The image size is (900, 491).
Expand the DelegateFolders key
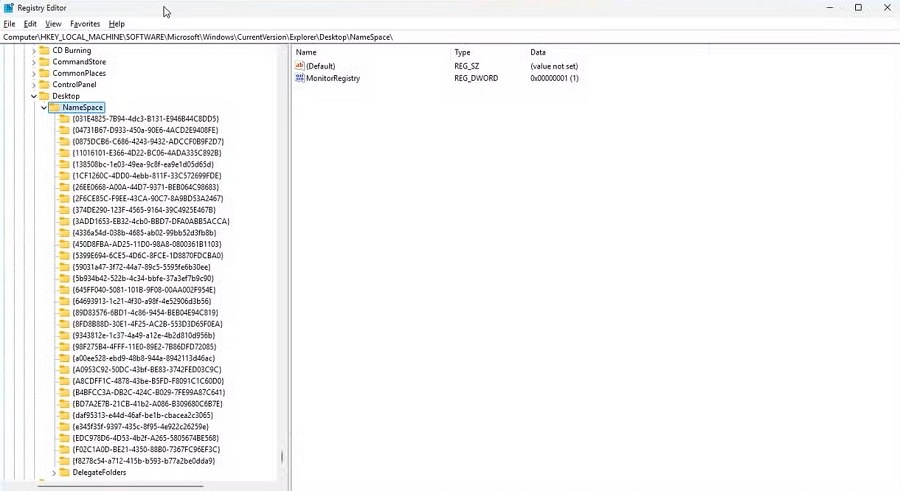[54, 473]
